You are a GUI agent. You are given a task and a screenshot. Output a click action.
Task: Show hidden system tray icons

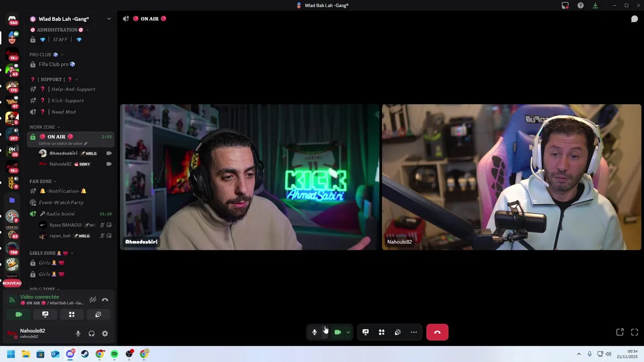[x=579, y=354]
